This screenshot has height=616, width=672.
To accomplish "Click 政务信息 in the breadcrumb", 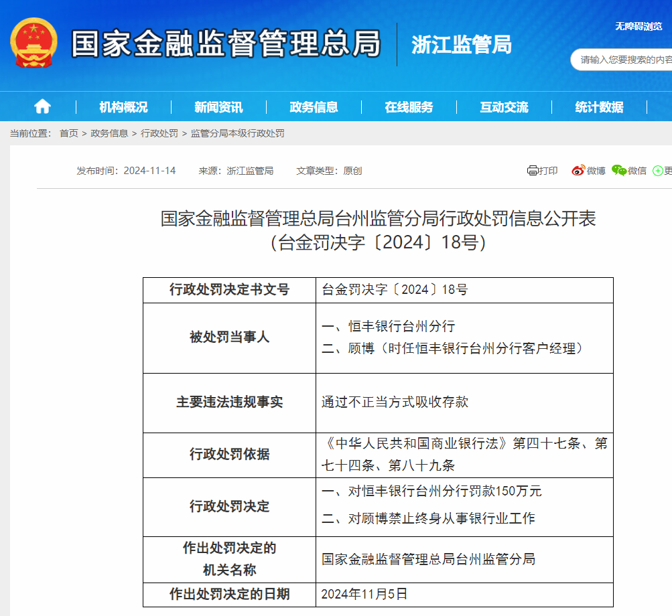I will [109, 133].
